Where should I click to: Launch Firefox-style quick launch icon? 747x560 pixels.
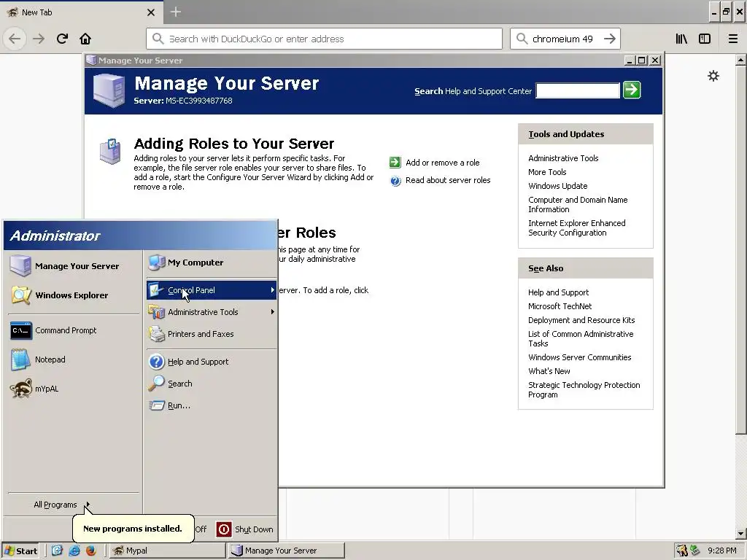click(91, 551)
